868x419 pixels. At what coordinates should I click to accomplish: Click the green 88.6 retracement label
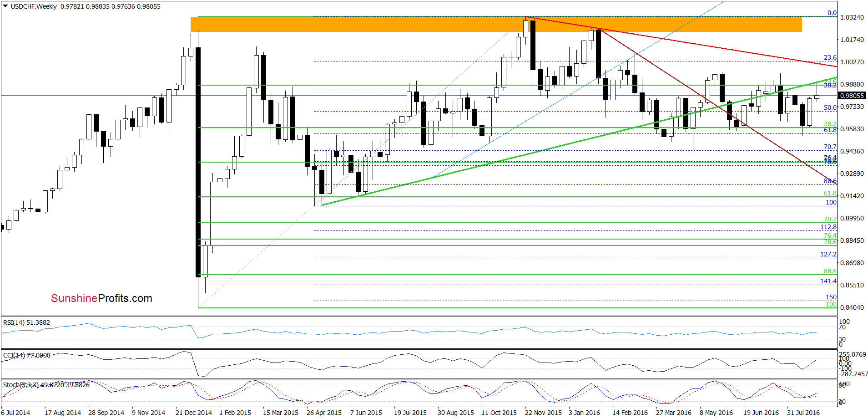coord(830,271)
